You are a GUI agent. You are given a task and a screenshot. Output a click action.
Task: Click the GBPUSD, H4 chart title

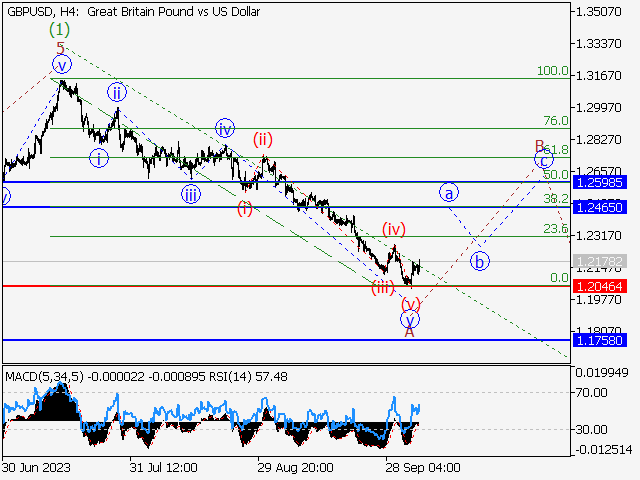pyautogui.click(x=133, y=12)
